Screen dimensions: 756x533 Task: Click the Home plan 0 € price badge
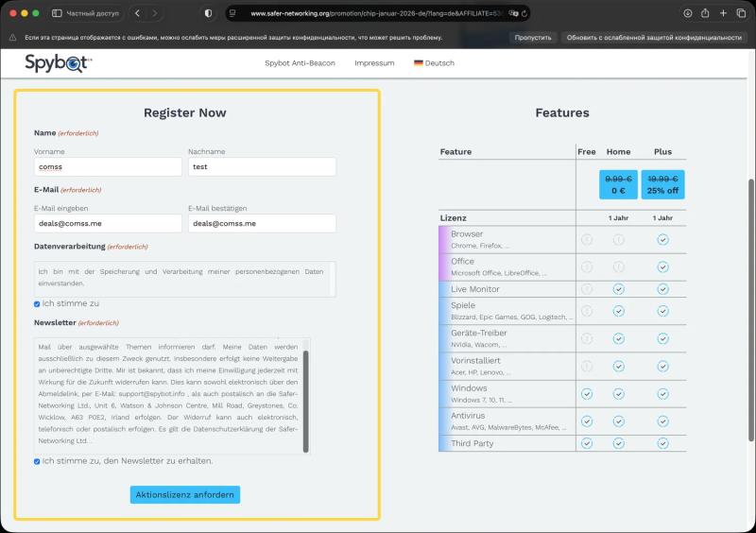618,184
